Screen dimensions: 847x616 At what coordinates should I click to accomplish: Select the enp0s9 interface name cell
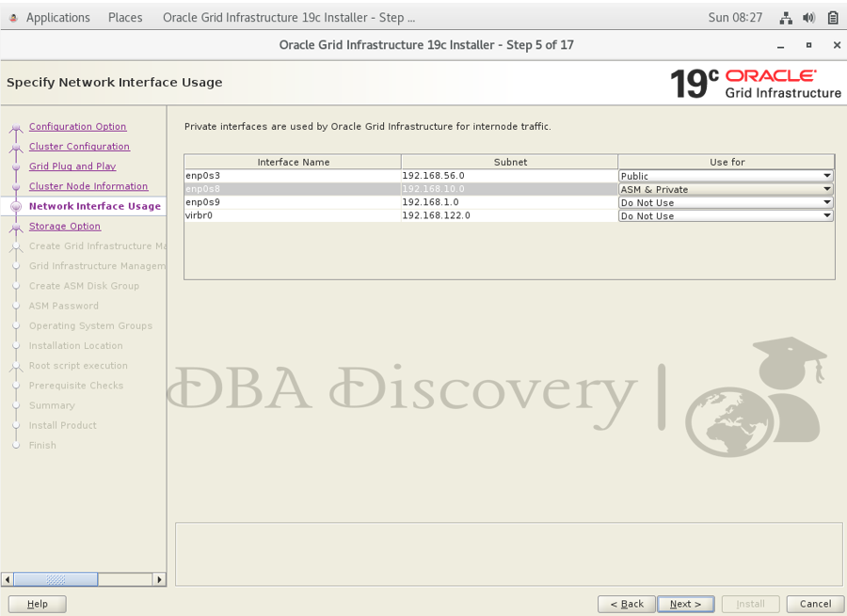tap(293, 202)
